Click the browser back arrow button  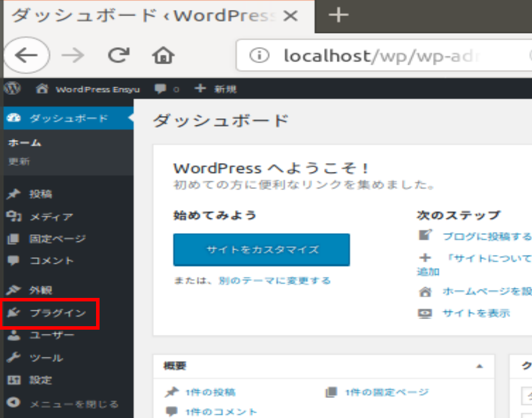tap(27, 55)
